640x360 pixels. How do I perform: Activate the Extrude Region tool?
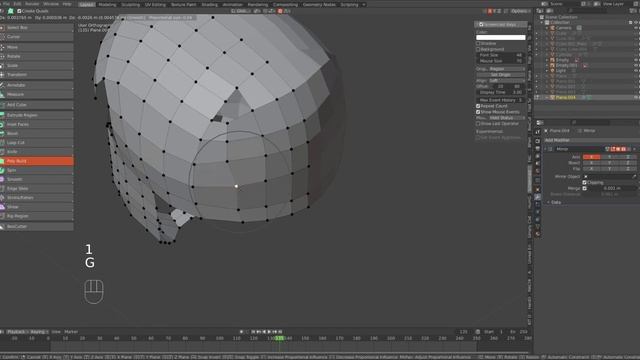37,115
